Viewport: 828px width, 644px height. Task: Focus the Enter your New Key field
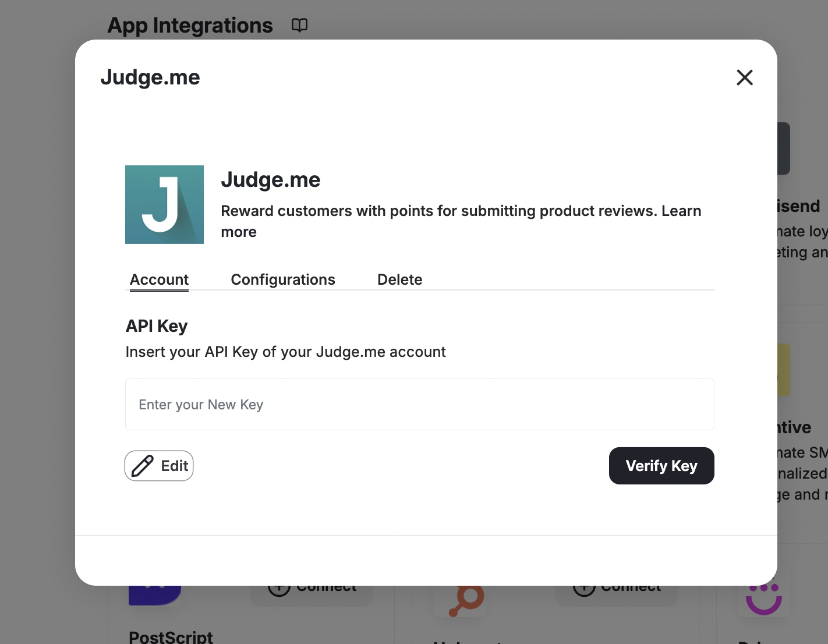pyautogui.click(x=419, y=405)
